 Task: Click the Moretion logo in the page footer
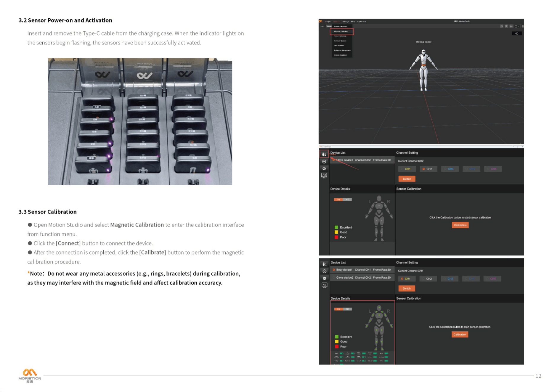tap(30, 375)
